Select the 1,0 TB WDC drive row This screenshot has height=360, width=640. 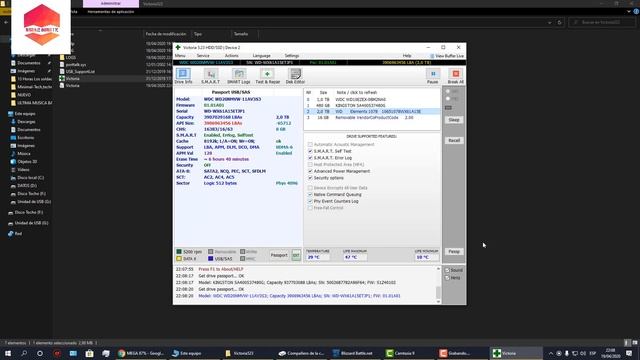point(372,100)
